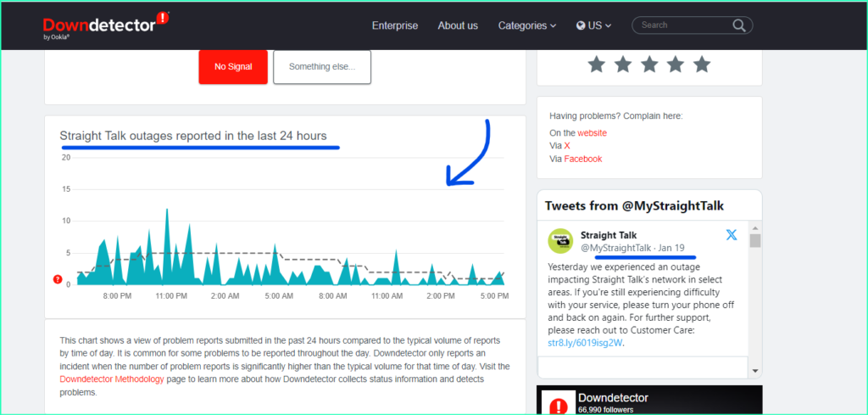Click the tweets scrollbar down arrow

755,371
